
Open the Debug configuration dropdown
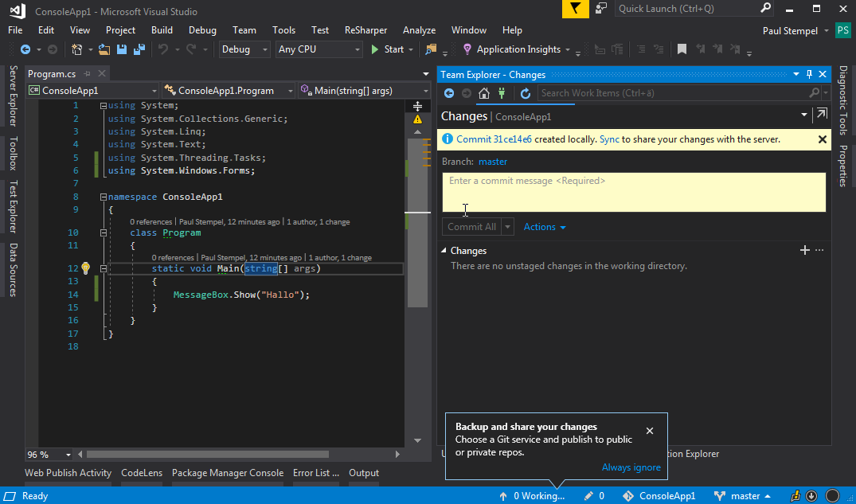tap(244, 49)
